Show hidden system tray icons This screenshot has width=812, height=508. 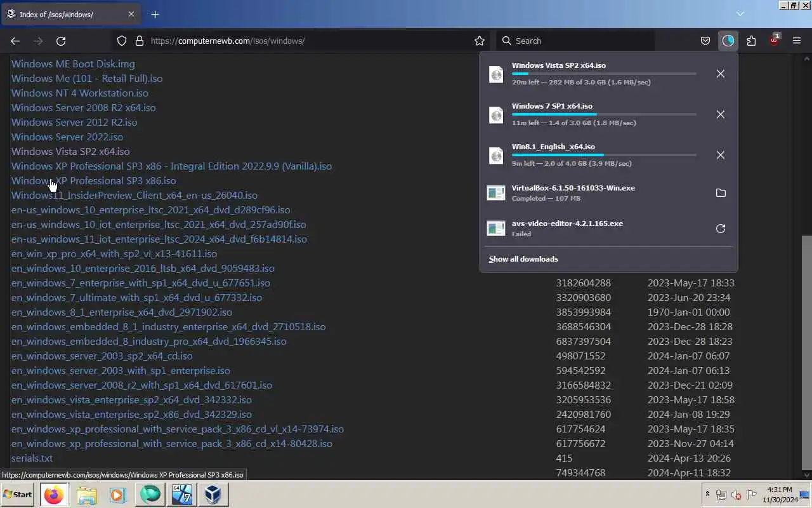[708, 494]
